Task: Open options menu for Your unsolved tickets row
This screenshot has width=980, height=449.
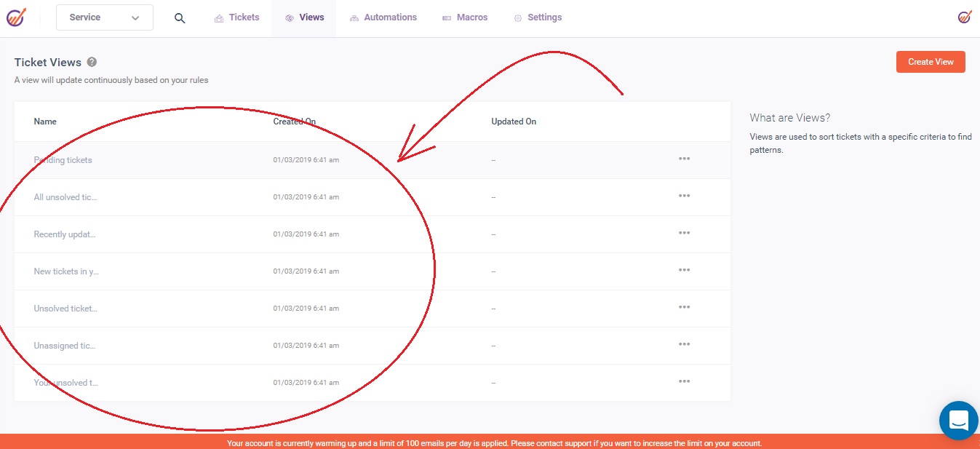Action: (684, 381)
